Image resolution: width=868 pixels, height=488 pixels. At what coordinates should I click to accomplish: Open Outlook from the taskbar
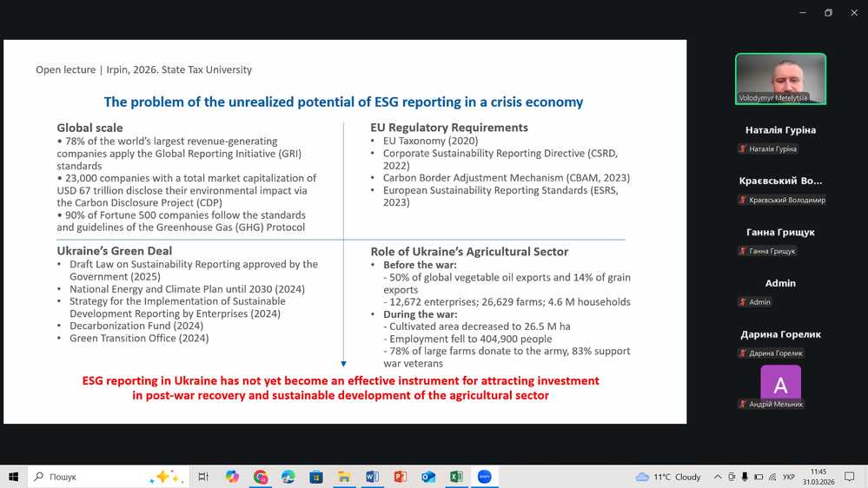click(428, 477)
